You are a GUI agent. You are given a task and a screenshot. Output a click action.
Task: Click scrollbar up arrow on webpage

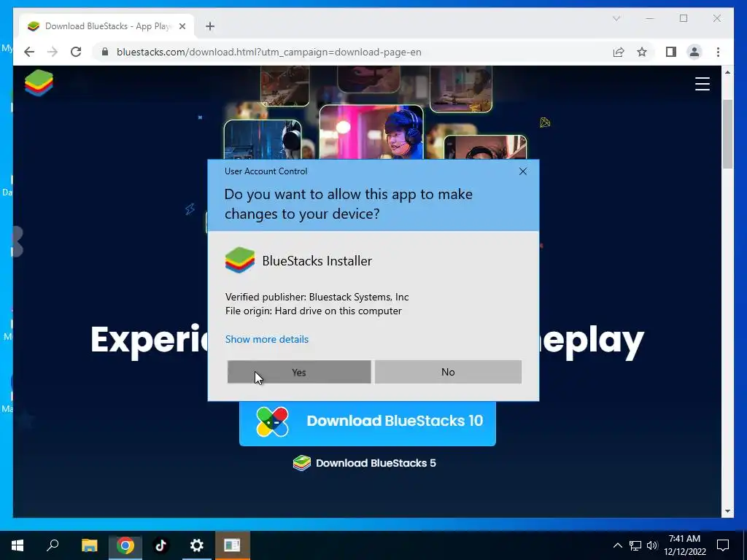coord(727,72)
